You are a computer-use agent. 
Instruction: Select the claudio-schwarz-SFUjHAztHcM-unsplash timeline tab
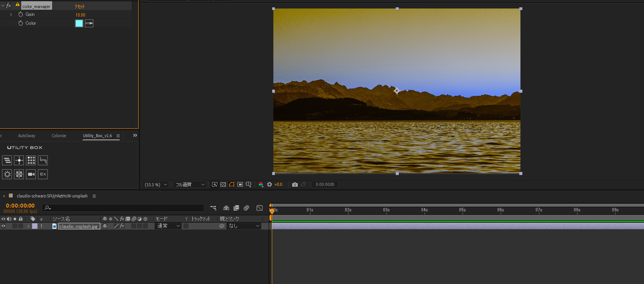coord(52,196)
